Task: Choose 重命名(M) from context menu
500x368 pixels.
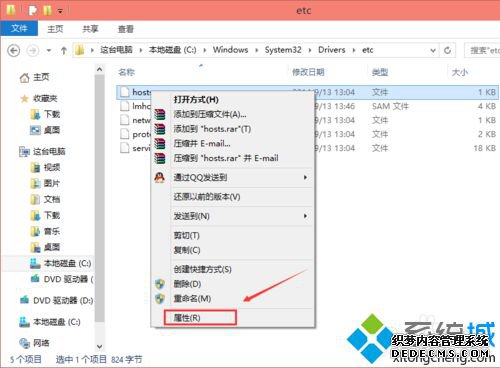Action: (x=192, y=299)
